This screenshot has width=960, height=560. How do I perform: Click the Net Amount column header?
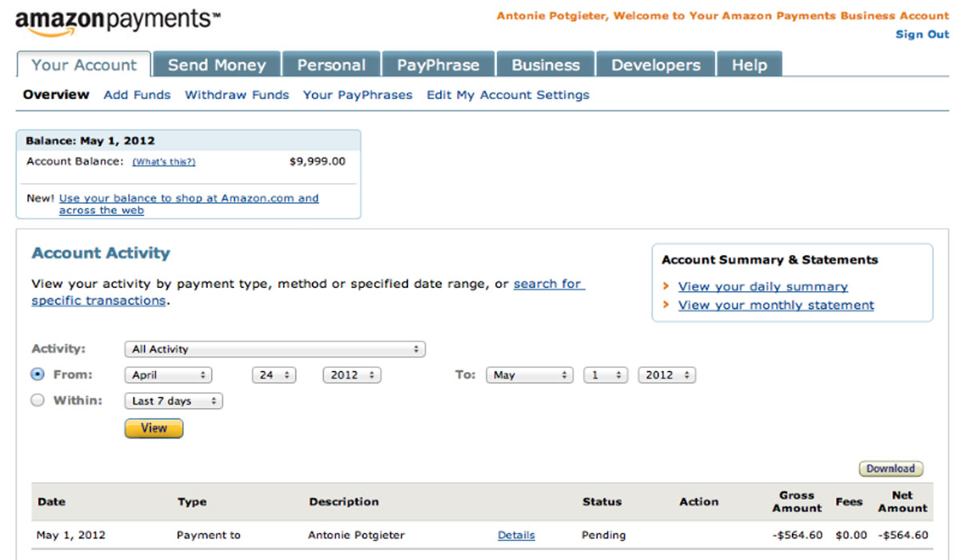point(902,502)
